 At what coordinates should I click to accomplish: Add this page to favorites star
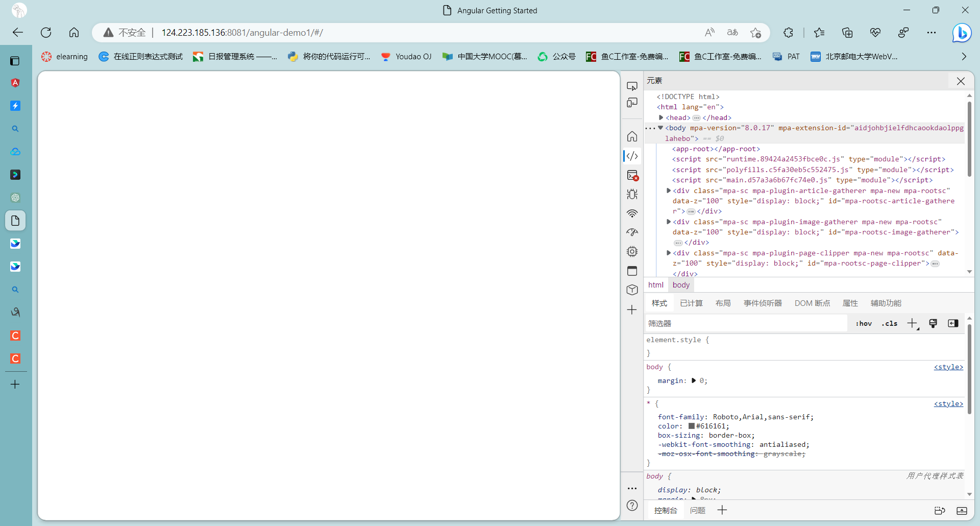(756, 33)
